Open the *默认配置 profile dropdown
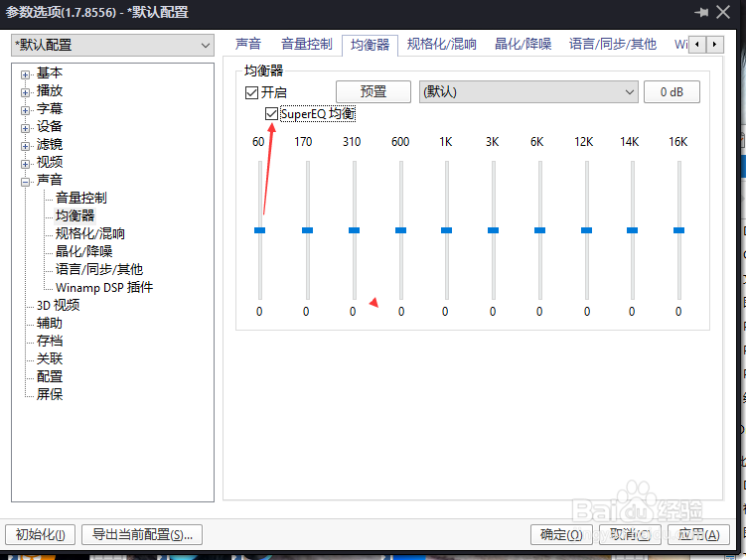Image resolution: width=746 pixels, height=560 pixels. pos(113,45)
